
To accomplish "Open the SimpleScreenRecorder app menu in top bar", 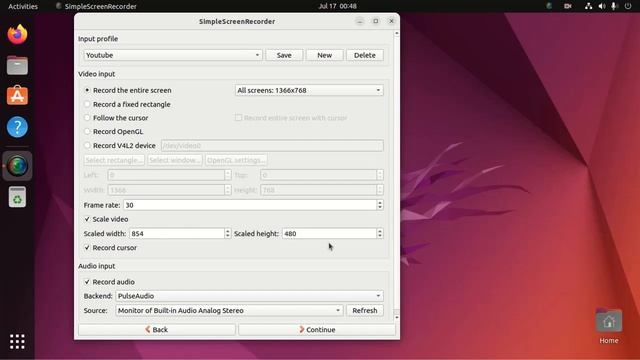I will click(96, 6).
